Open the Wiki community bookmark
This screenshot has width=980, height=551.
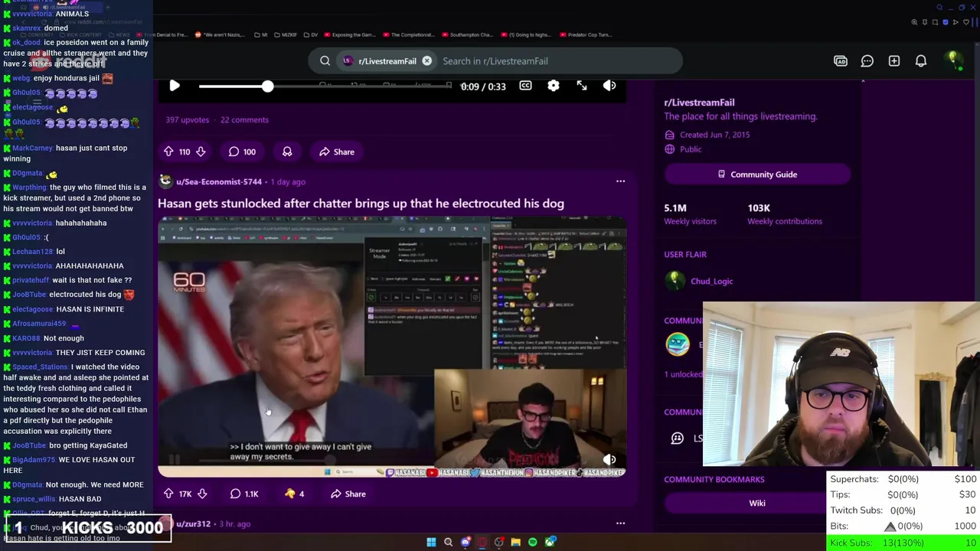(x=757, y=503)
